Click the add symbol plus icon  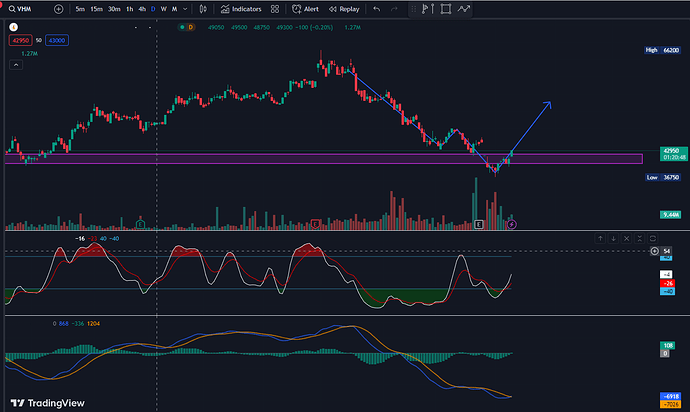click(x=58, y=9)
